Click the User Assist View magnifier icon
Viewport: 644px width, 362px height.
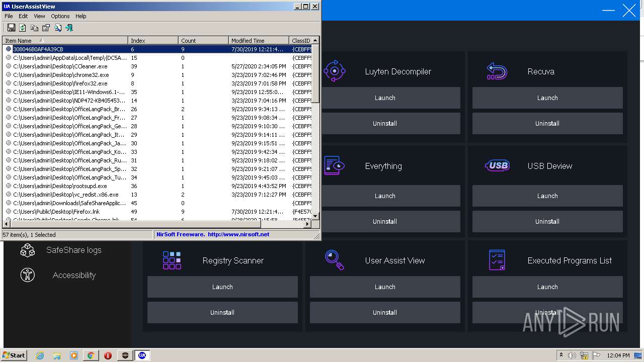[335, 260]
